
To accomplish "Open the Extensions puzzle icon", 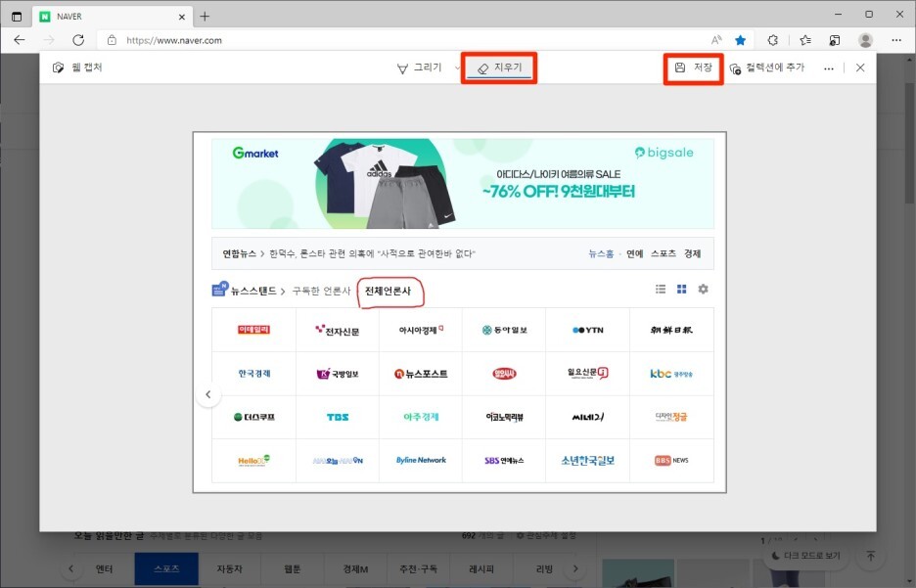I will (773, 40).
